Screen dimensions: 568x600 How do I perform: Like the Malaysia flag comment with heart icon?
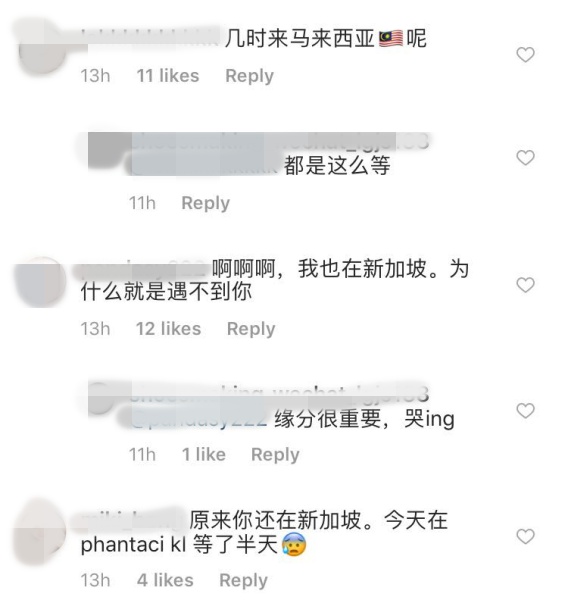(x=525, y=54)
